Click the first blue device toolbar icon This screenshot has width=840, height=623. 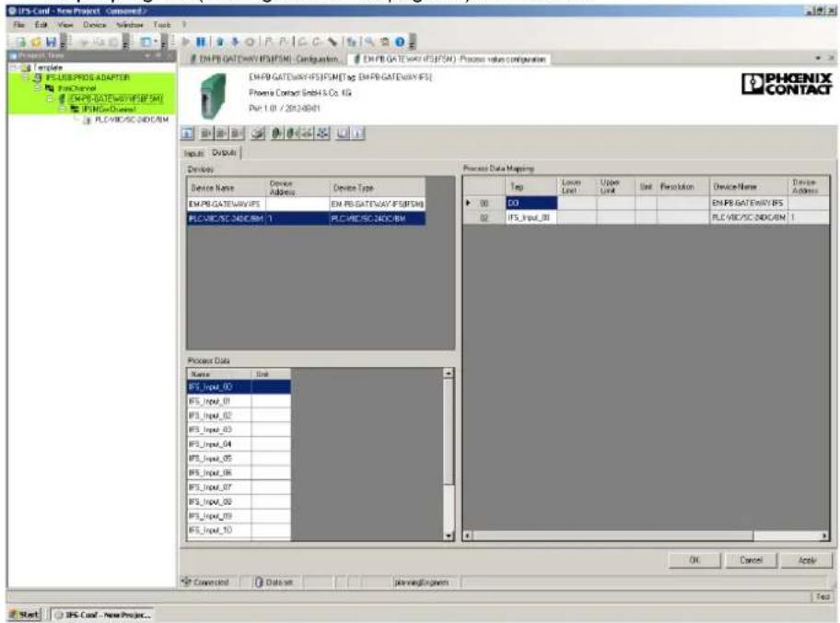[x=188, y=133]
